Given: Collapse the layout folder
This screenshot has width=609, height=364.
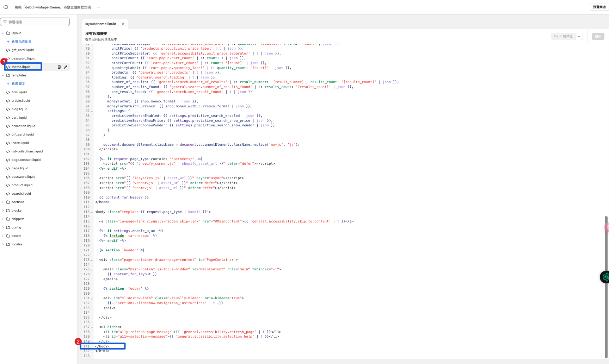Looking at the screenshot, I should [3, 33].
